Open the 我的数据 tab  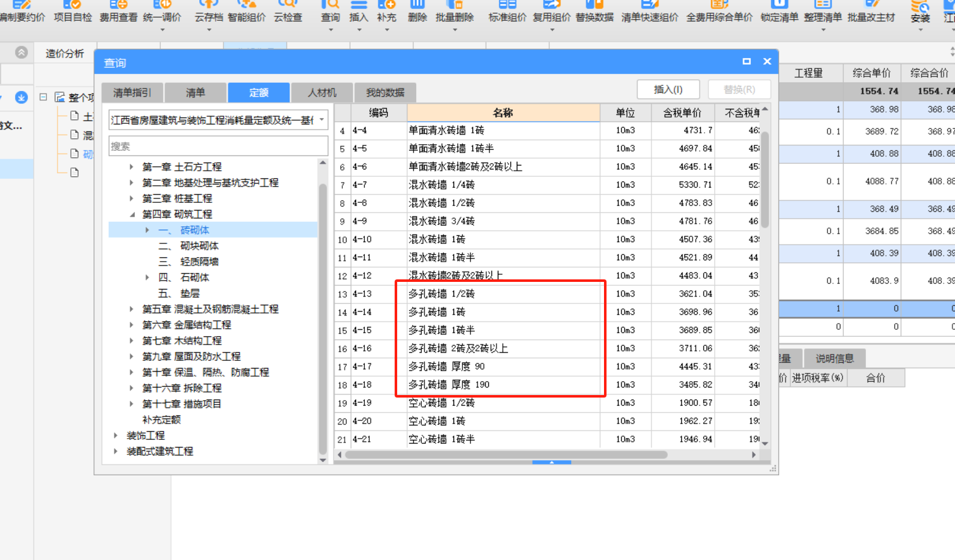pyautogui.click(x=385, y=93)
